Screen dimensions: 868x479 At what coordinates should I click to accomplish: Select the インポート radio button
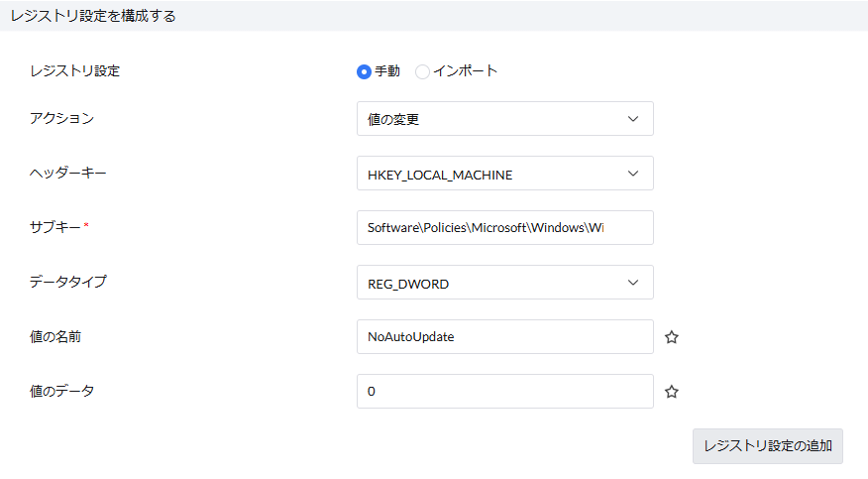(422, 71)
